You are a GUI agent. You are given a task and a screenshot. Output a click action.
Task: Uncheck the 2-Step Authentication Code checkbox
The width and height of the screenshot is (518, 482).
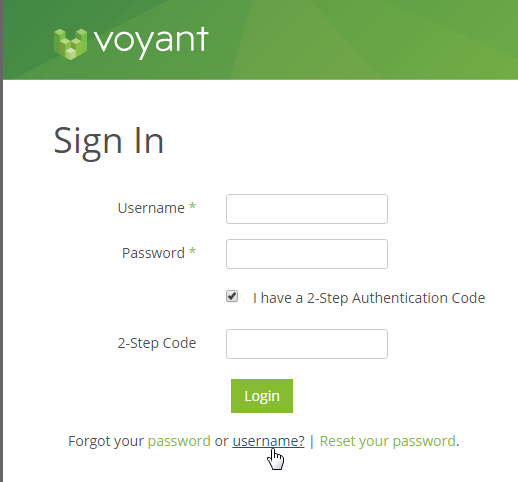coord(232,296)
